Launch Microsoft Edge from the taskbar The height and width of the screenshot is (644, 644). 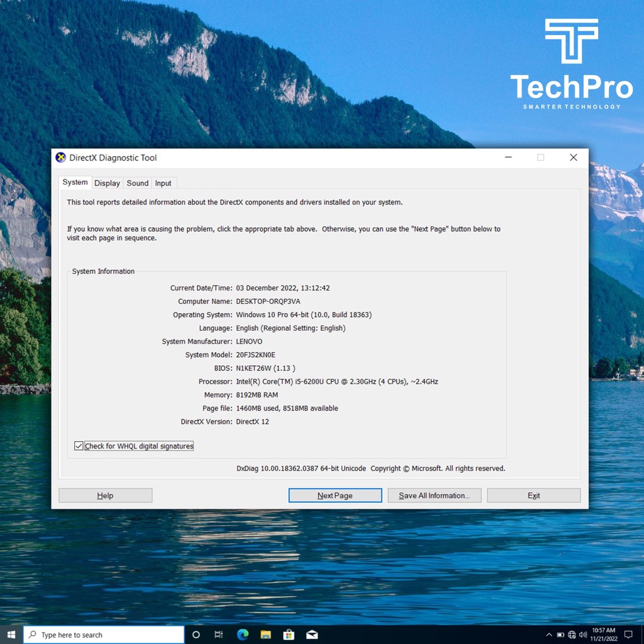pyautogui.click(x=243, y=635)
